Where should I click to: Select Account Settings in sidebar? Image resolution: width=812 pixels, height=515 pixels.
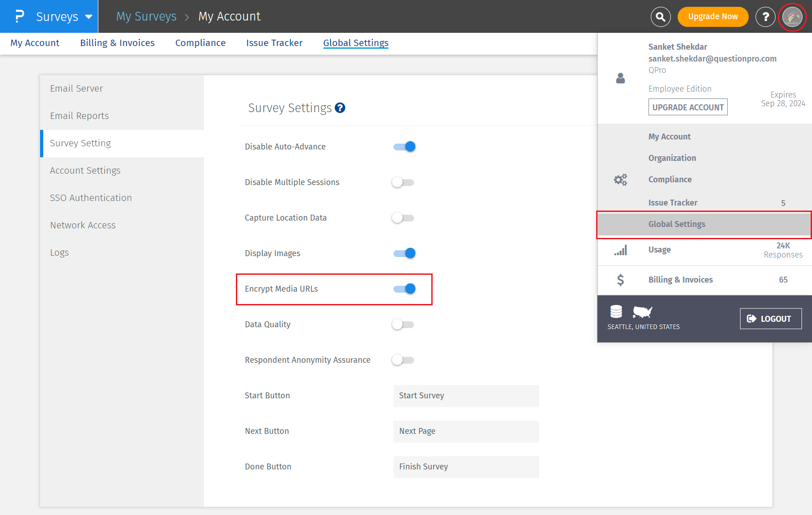click(x=85, y=170)
